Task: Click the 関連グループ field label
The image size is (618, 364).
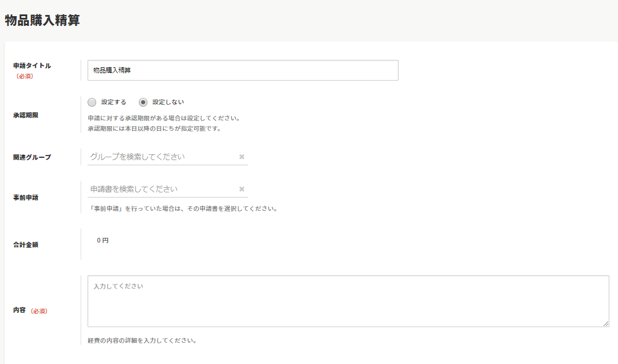Action: click(32, 157)
